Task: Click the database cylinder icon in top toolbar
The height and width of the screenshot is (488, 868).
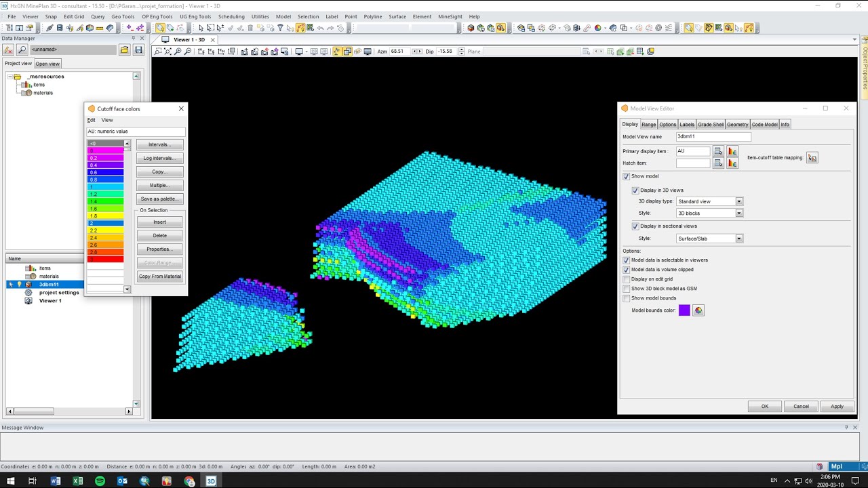Action: (x=60, y=28)
